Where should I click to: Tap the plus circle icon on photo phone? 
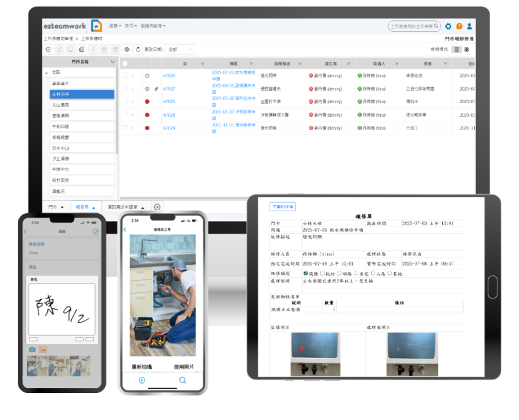(x=142, y=380)
